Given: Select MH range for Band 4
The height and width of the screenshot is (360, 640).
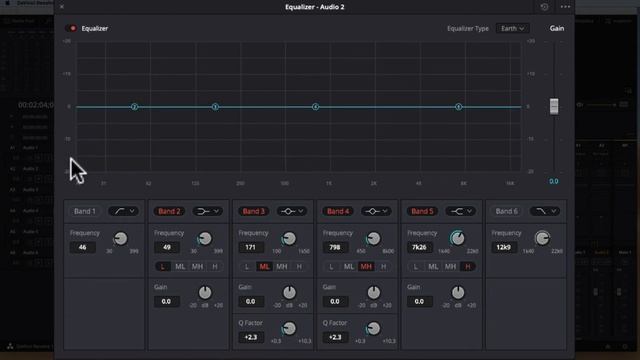Looking at the screenshot, I should coord(366,267).
